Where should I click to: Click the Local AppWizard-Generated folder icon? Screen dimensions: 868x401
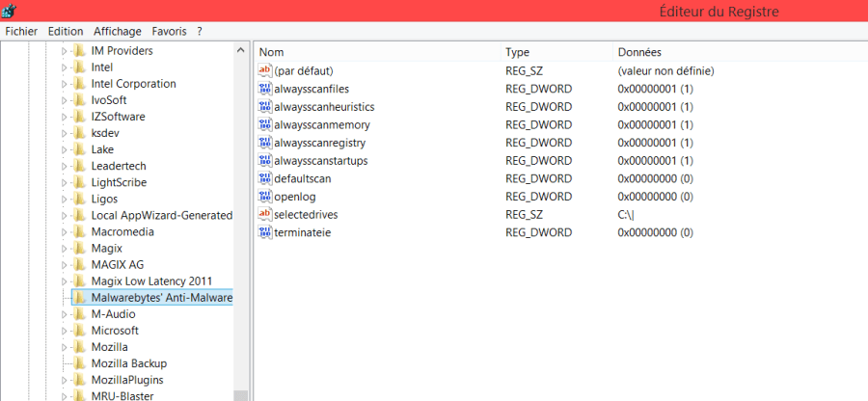79,216
